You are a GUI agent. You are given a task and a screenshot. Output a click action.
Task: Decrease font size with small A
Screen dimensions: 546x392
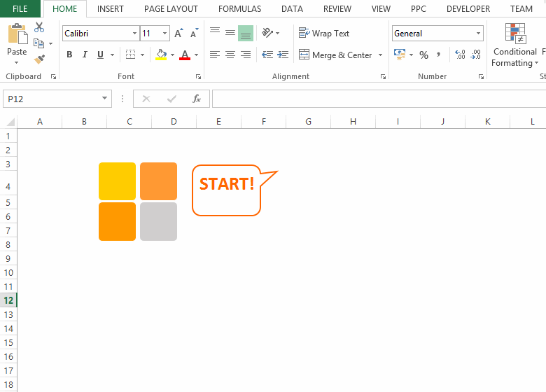tap(194, 34)
